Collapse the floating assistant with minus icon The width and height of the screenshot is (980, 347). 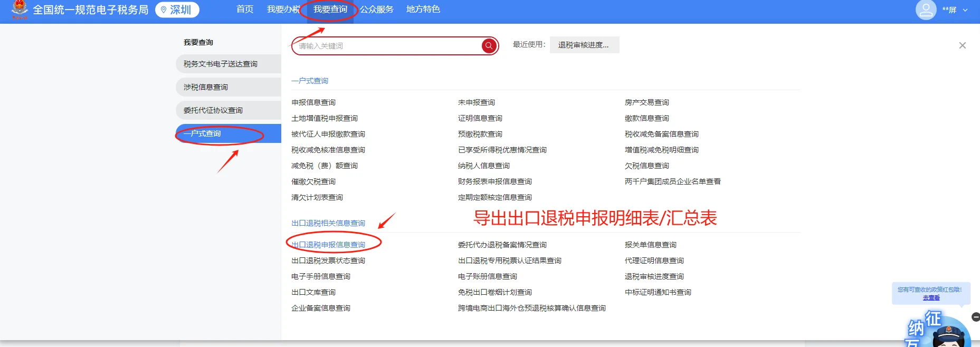pyautogui.click(x=976, y=317)
